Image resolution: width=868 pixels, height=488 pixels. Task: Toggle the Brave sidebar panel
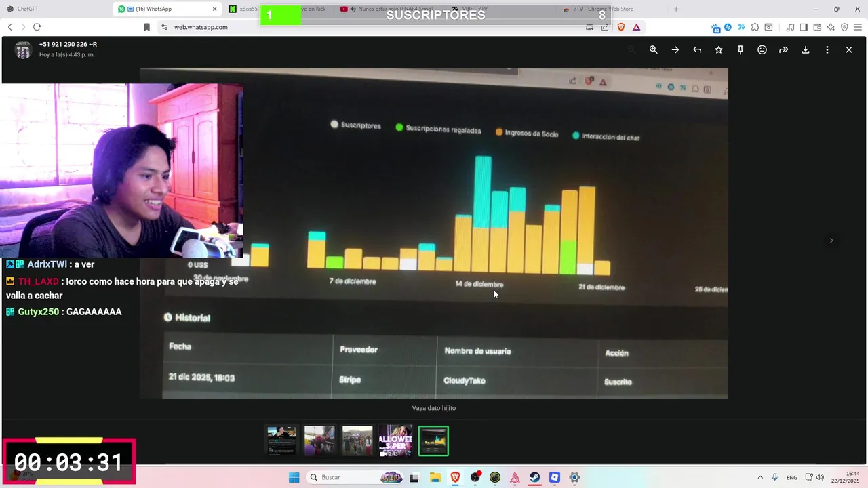click(x=804, y=27)
